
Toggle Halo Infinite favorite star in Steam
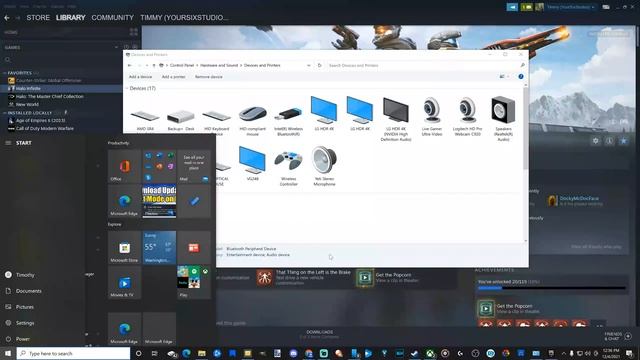(x=623, y=140)
